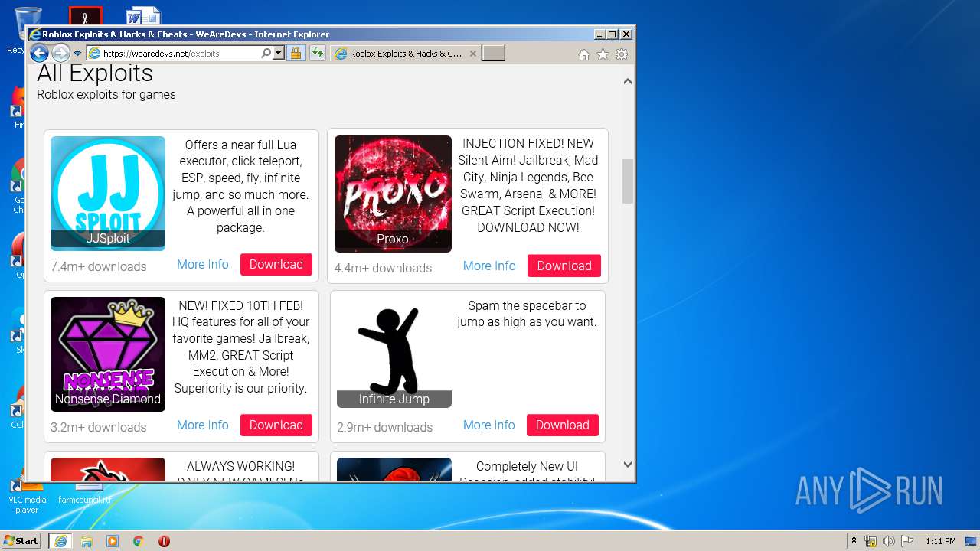Click Internet Explorer in the taskbar
The height and width of the screenshot is (551, 980).
pyautogui.click(x=60, y=541)
